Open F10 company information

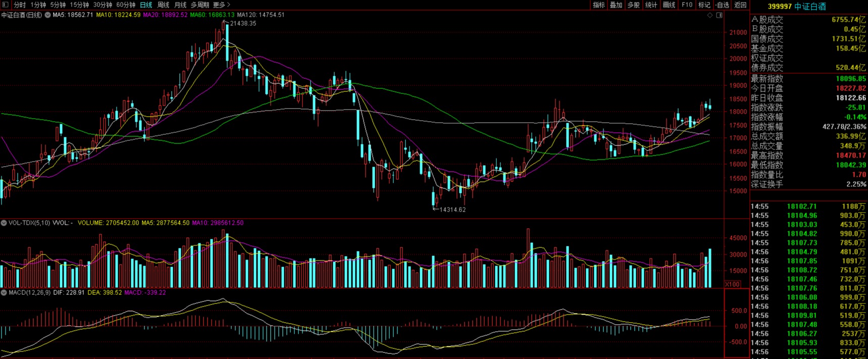(x=687, y=5)
